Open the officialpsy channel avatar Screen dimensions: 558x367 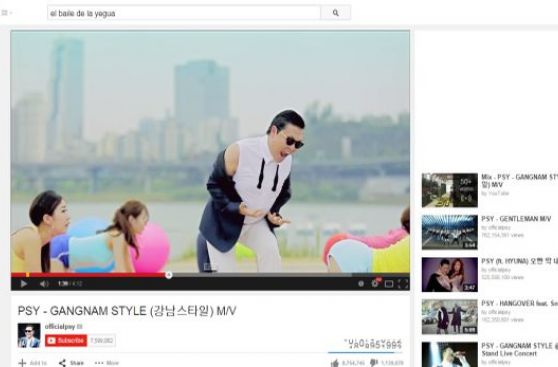click(29, 335)
